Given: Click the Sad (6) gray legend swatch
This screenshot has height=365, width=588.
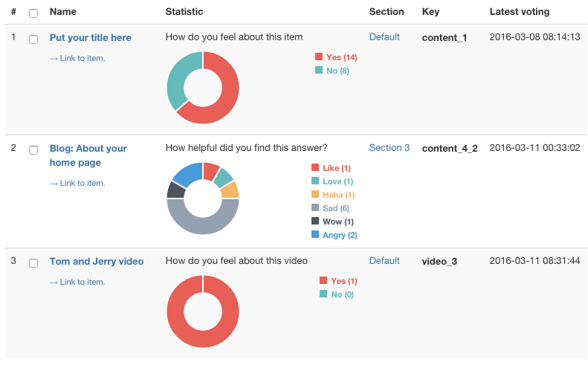Looking at the screenshot, I should (315, 208).
